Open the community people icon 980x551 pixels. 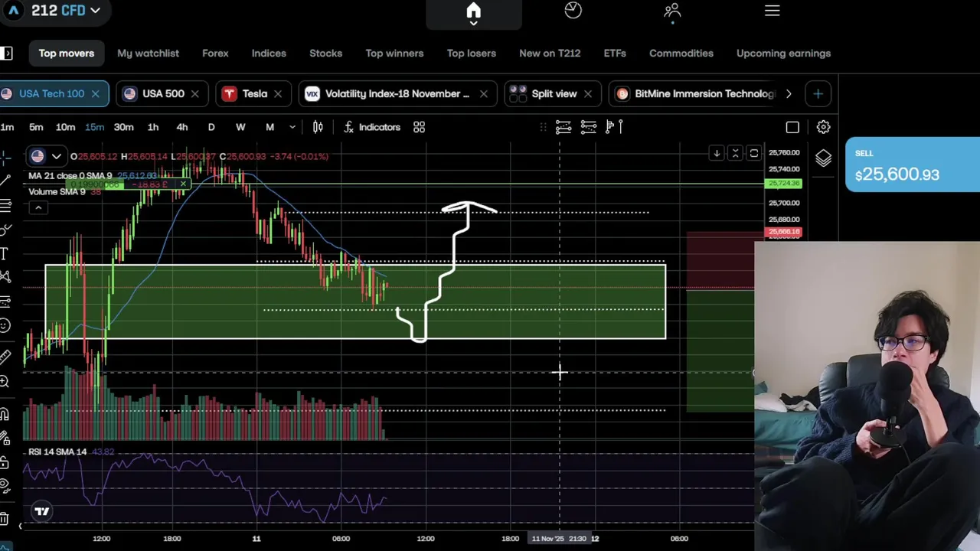pos(672,10)
